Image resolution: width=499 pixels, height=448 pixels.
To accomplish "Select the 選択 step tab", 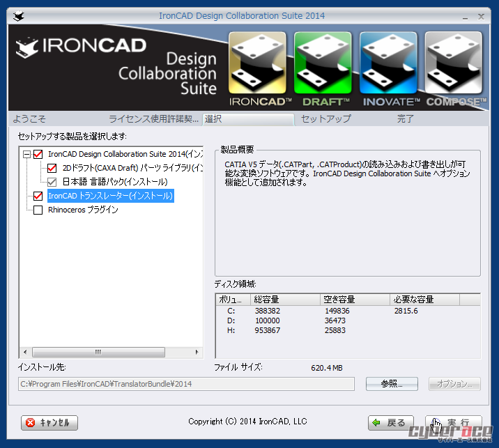I will (x=248, y=119).
